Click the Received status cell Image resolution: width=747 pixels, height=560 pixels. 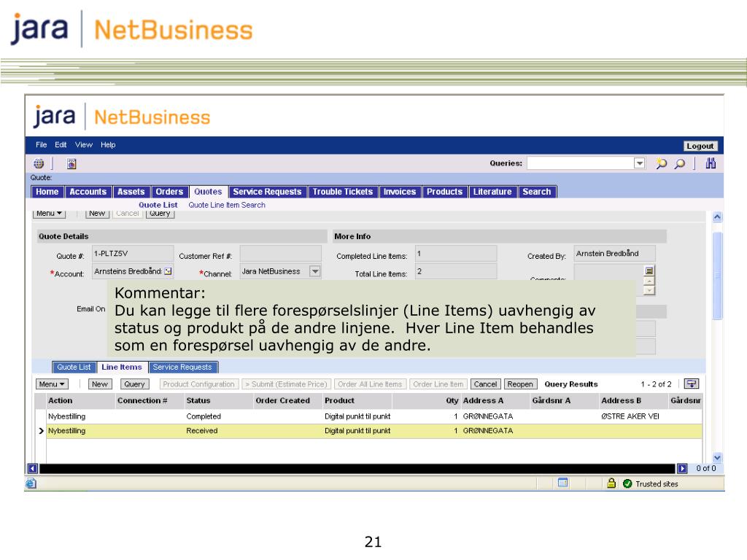[202, 431]
